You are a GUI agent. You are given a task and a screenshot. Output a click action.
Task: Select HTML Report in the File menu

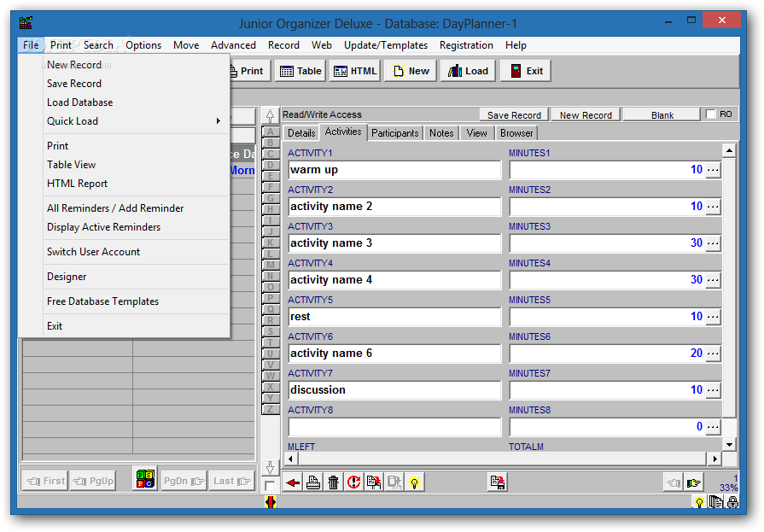[x=78, y=184]
